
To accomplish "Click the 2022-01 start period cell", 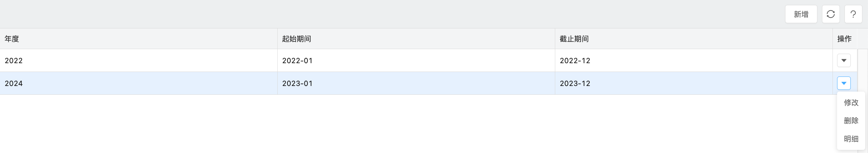I will [416, 60].
